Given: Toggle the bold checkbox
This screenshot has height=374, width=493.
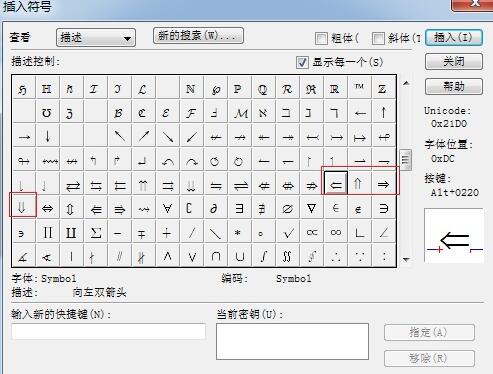Looking at the screenshot, I should 321,38.
